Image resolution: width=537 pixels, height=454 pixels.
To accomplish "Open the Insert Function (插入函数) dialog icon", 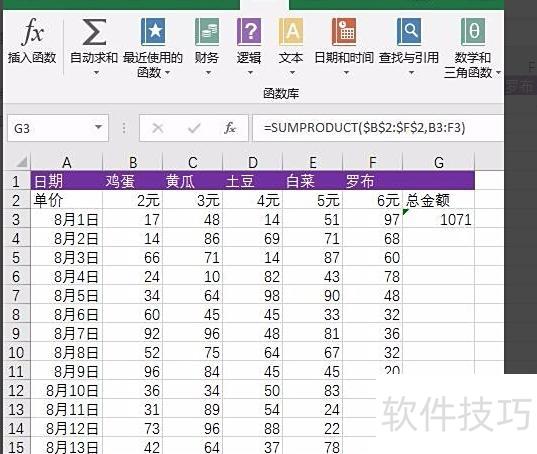I will pos(33,32).
